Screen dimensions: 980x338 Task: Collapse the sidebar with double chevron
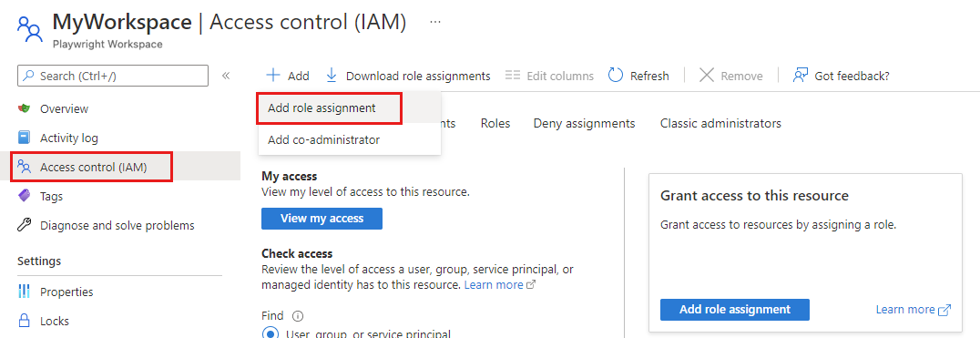click(226, 76)
